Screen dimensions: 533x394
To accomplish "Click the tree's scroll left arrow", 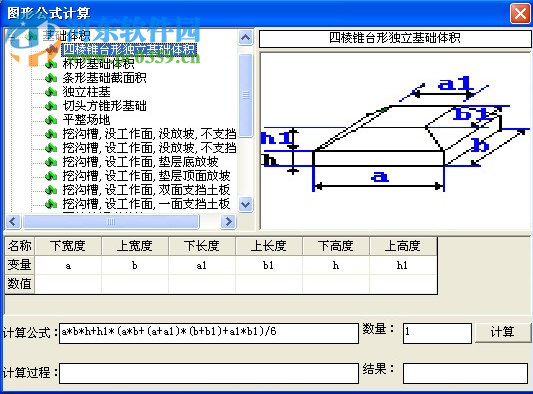I will pos(13,222).
